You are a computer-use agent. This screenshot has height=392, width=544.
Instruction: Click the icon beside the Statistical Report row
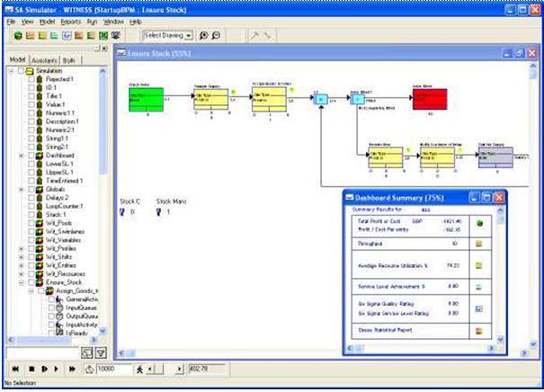pyautogui.click(x=478, y=331)
